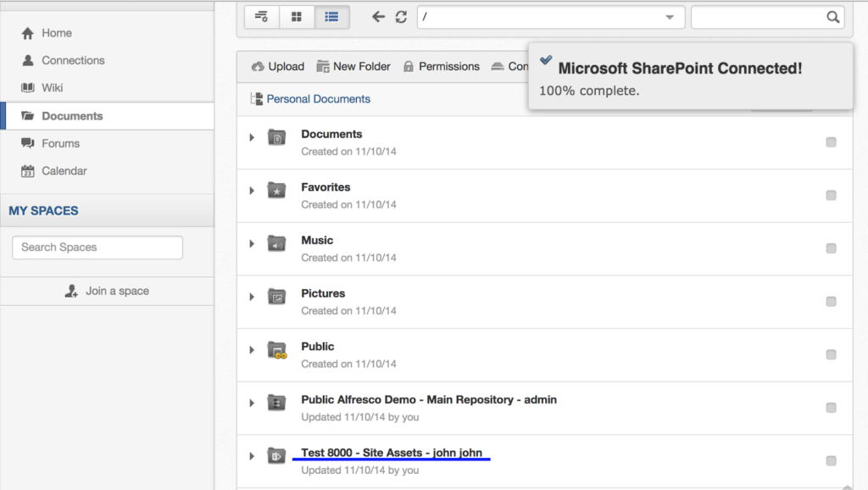
Task: Click the Search Spaces input field
Action: [97, 247]
